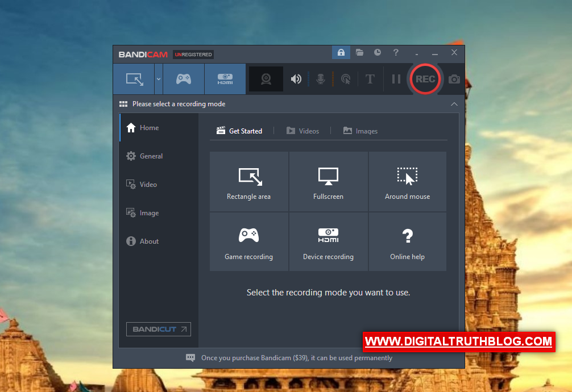Click the lock icon in title bar
Image resolution: width=572 pixels, height=392 pixels.
pyautogui.click(x=341, y=52)
